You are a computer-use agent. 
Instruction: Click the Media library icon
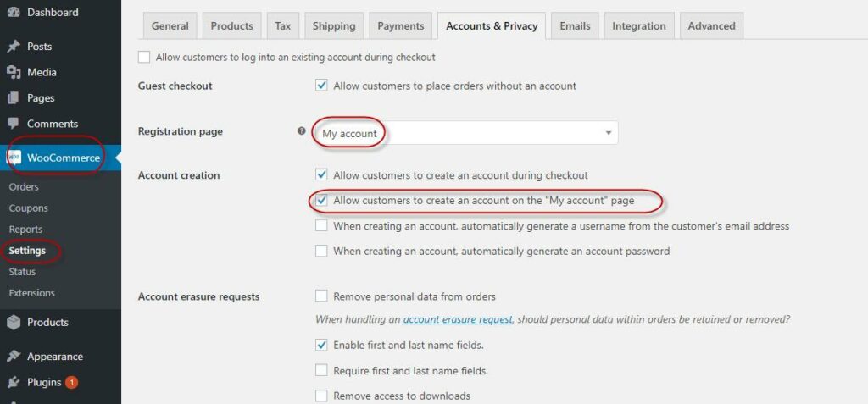point(14,73)
